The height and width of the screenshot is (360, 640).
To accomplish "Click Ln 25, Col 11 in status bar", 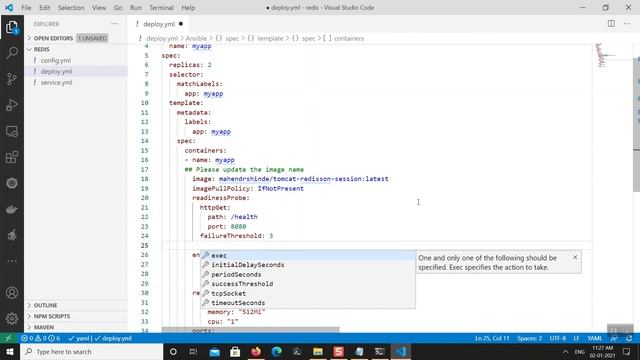I will coord(492,338).
